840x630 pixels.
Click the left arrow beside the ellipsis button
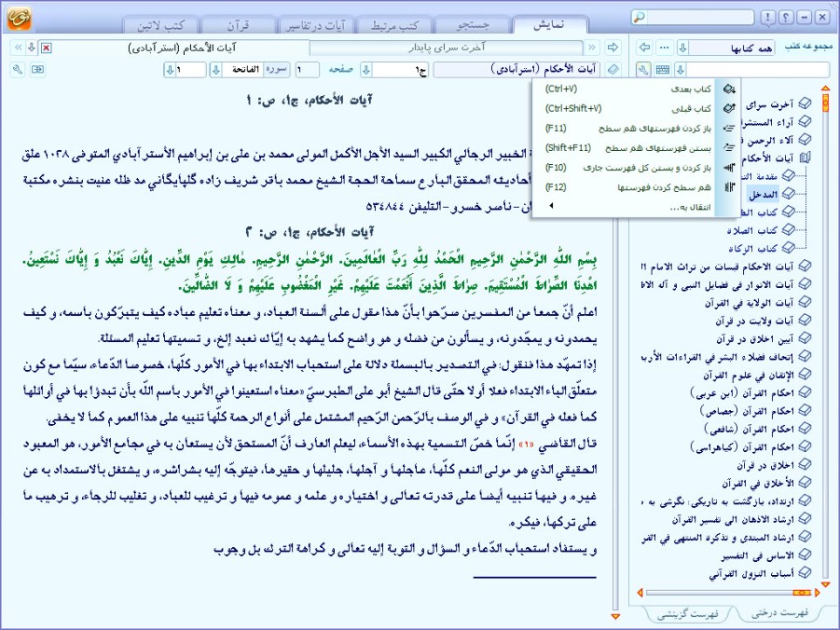point(644,48)
